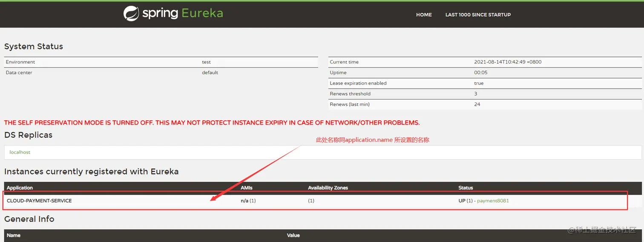Click the Name column header
Image resolution: width=644 pixels, height=242 pixels.
pyautogui.click(x=14, y=235)
